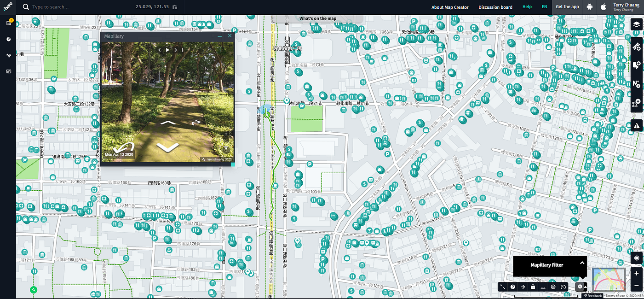Center map on my location
This screenshot has width=644, height=299.
pyautogui.click(x=637, y=258)
